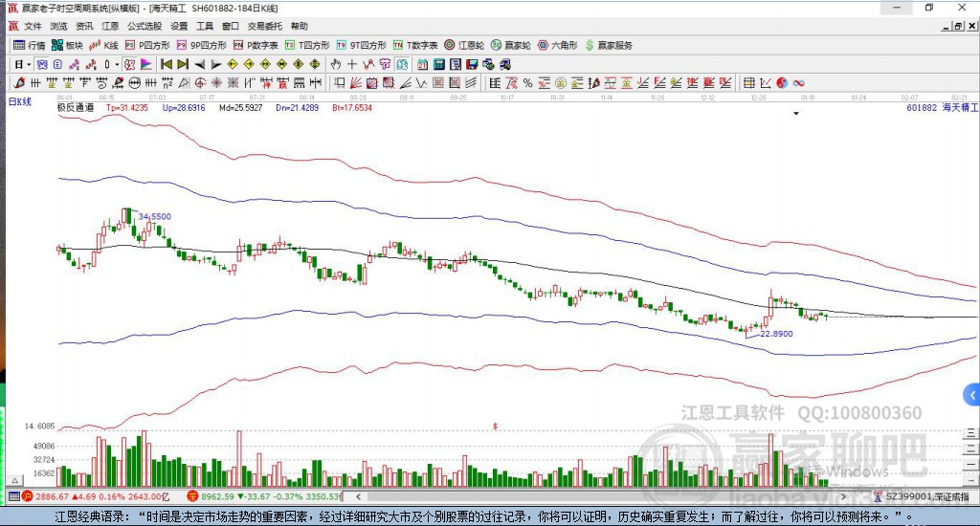Open the 浏览 menu
The width and height of the screenshot is (980, 526).
pos(58,26)
